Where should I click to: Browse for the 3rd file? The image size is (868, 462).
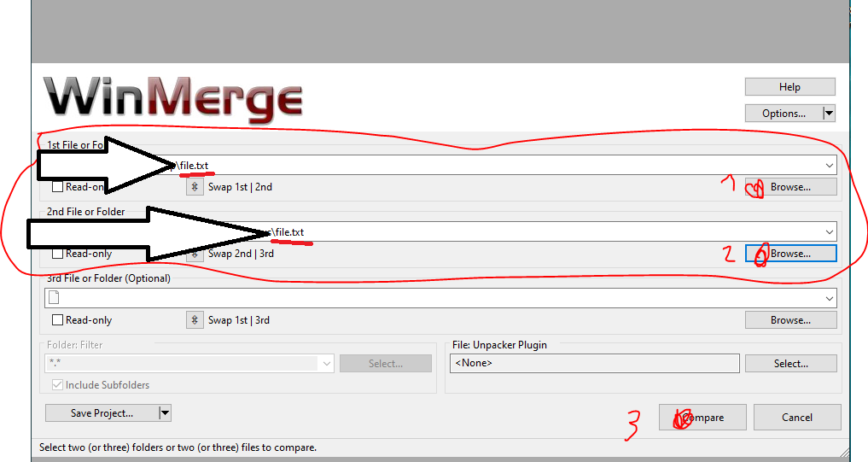(x=790, y=319)
